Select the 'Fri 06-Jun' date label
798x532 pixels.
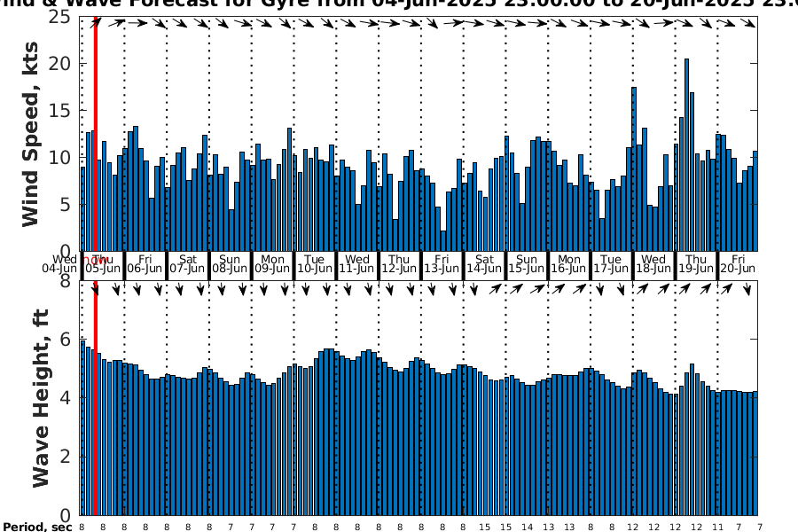(x=145, y=263)
